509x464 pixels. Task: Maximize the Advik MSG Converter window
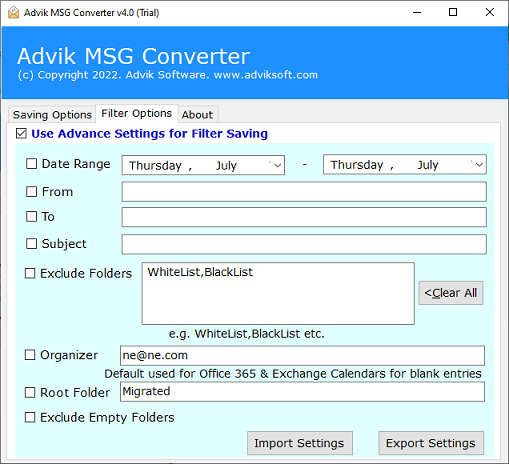point(453,13)
